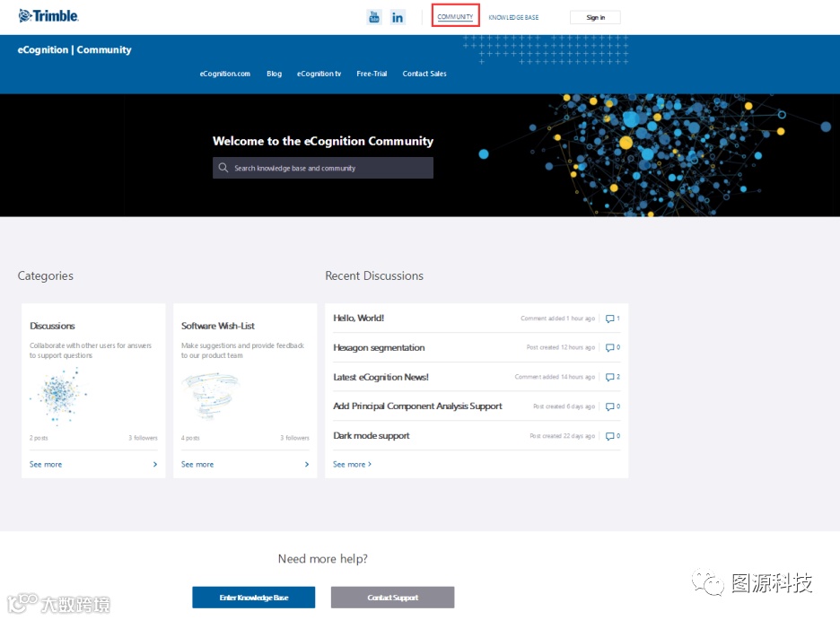
Task: Click comment bubble icon for Hello, World!
Action: pyautogui.click(x=609, y=319)
